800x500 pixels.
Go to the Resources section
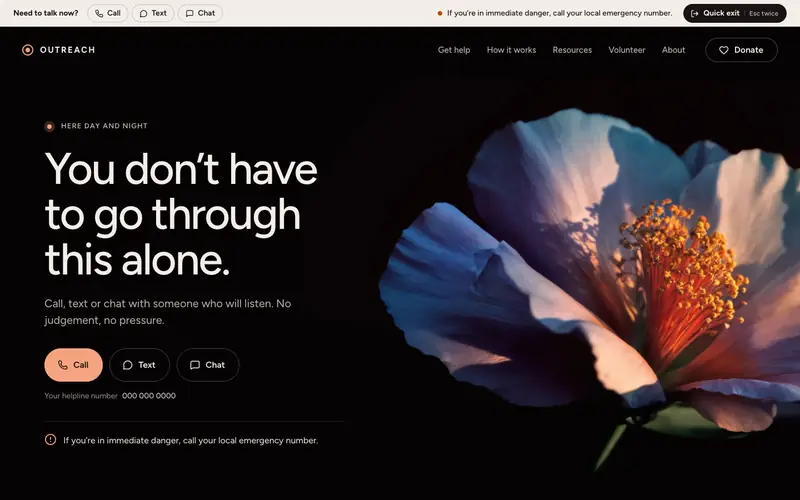tap(572, 50)
